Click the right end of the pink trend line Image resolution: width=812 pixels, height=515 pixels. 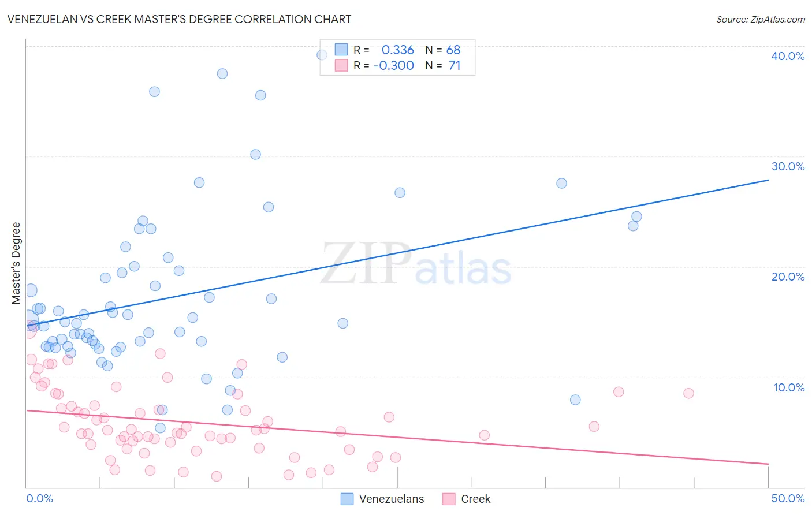point(768,464)
